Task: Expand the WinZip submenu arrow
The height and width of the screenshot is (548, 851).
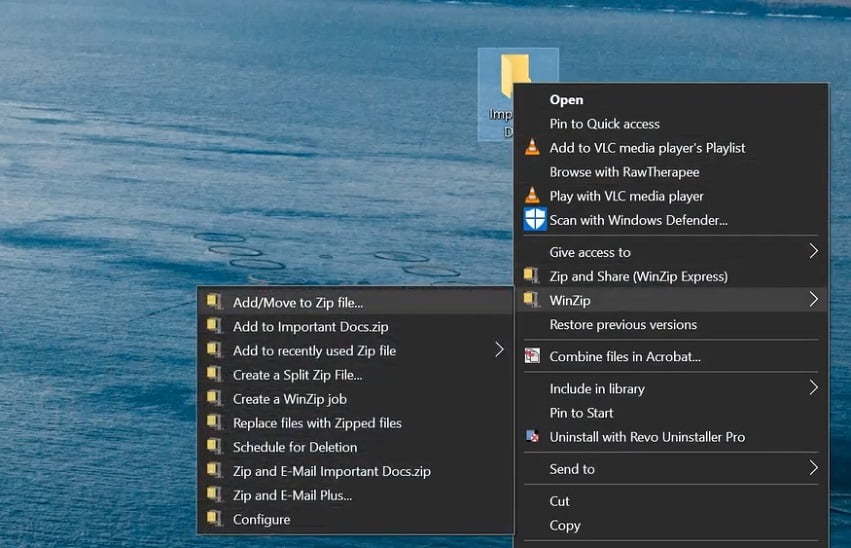Action: [x=813, y=300]
